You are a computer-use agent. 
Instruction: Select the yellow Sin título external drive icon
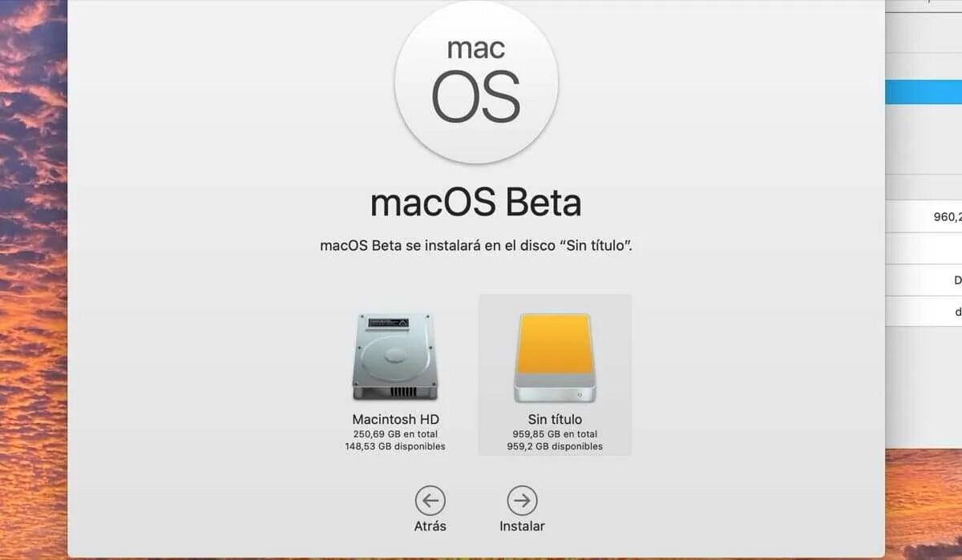(554, 357)
